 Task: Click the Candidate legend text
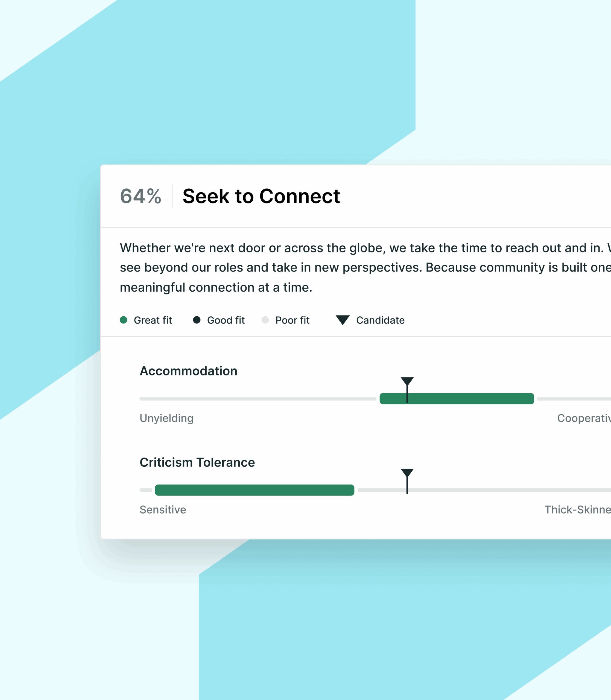point(381,320)
